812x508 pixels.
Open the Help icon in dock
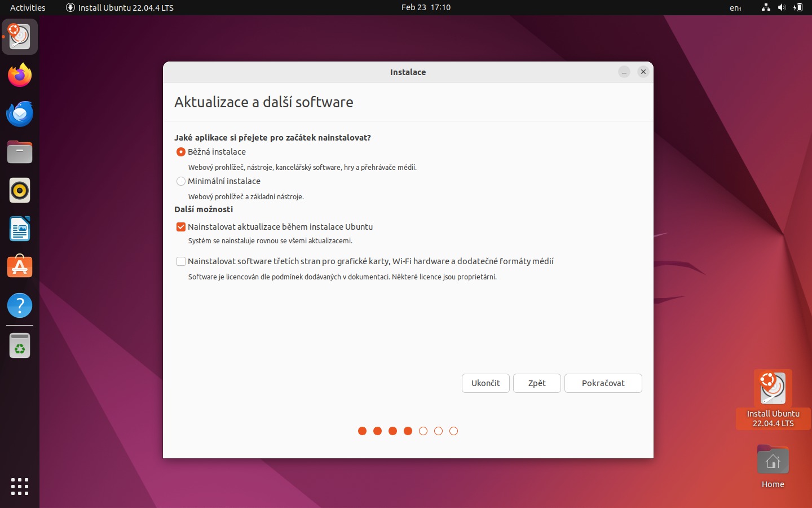tap(20, 305)
